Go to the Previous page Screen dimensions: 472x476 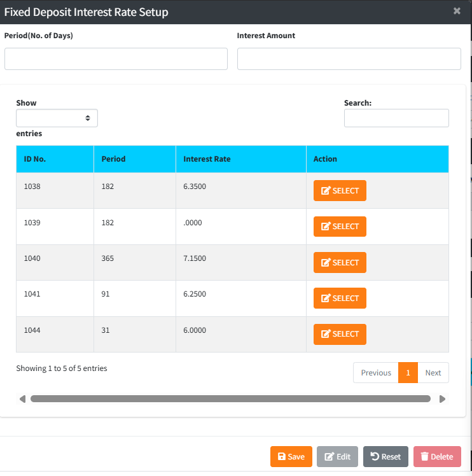375,373
